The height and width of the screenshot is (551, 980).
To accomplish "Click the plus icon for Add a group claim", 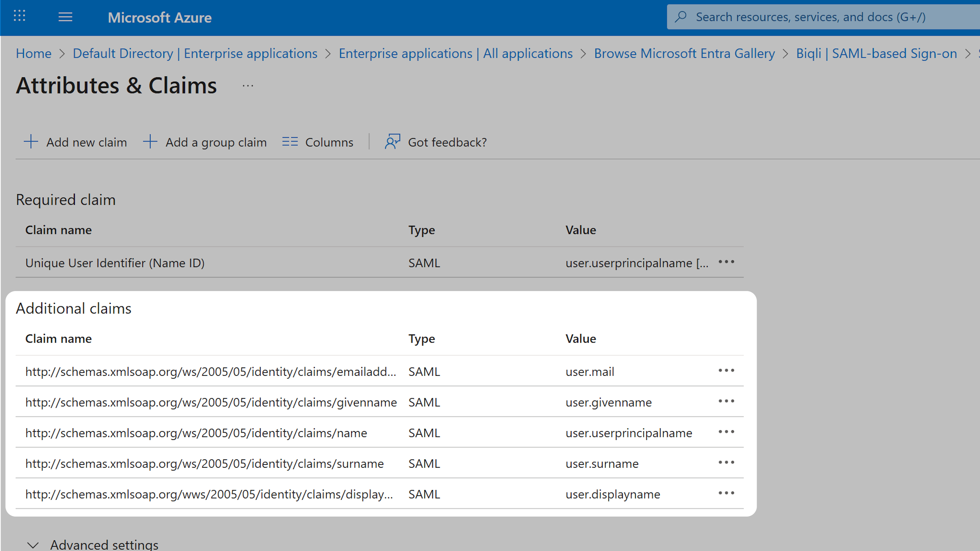I will click(x=150, y=142).
